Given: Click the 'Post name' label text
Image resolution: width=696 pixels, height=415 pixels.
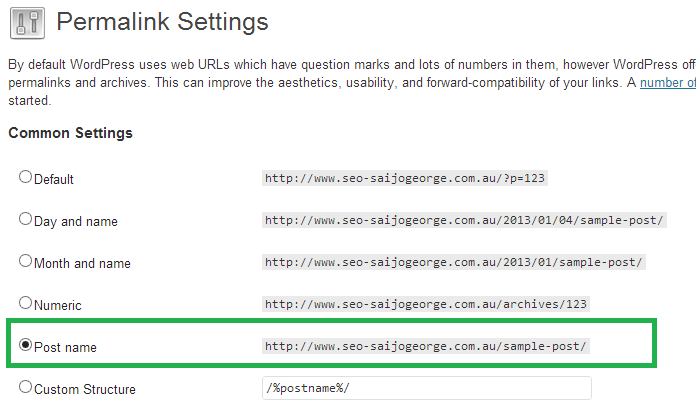Looking at the screenshot, I should [65, 347].
